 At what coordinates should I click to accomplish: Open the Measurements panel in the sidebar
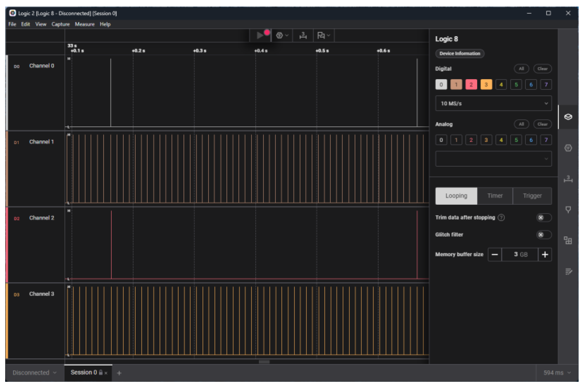tap(568, 179)
